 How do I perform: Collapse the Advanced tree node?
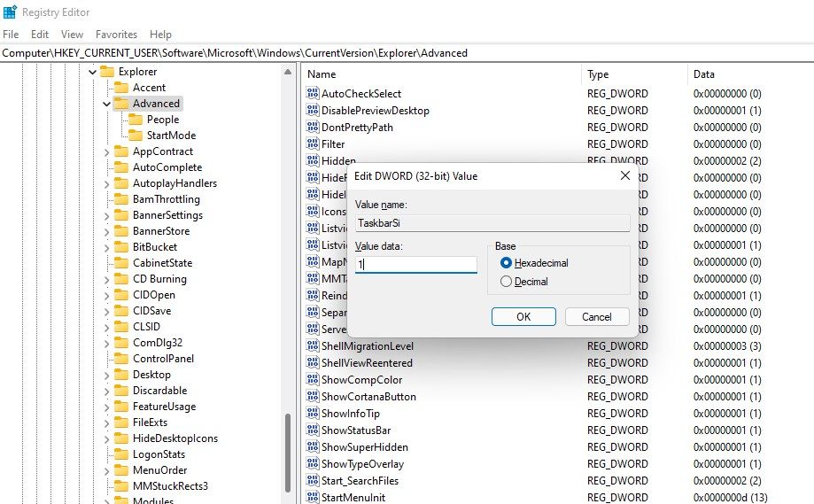pos(106,104)
